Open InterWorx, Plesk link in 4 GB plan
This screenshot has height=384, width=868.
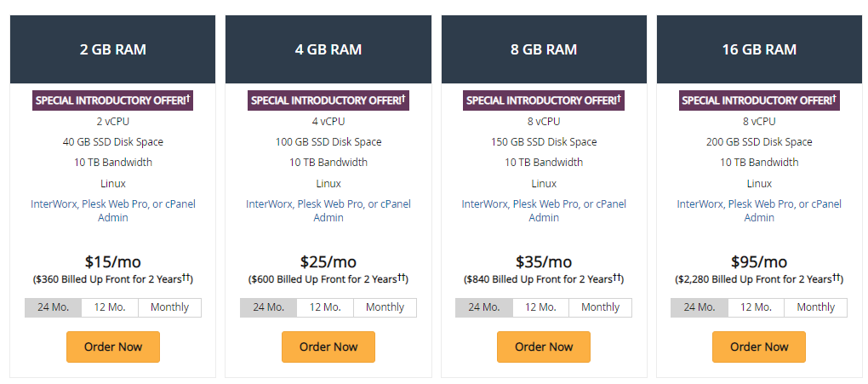(328, 210)
